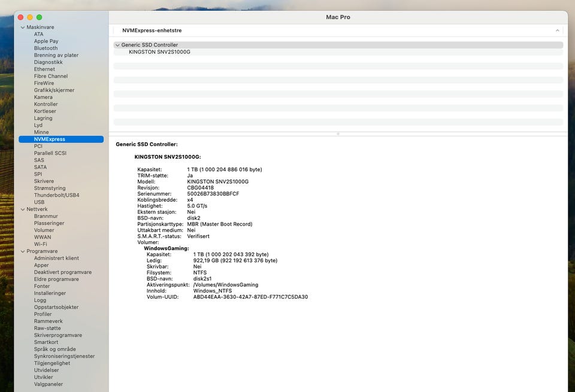
Task: Open Administrert klient entry
Action: 56,259
